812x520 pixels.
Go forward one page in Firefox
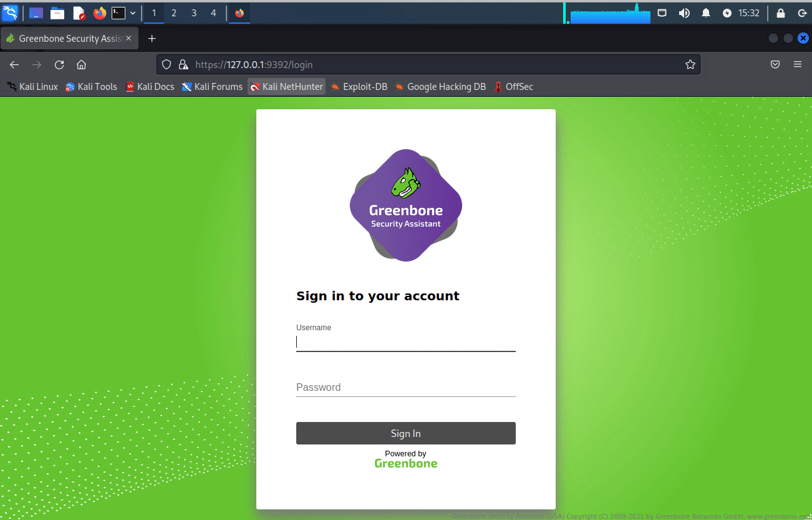tap(37, 64)
